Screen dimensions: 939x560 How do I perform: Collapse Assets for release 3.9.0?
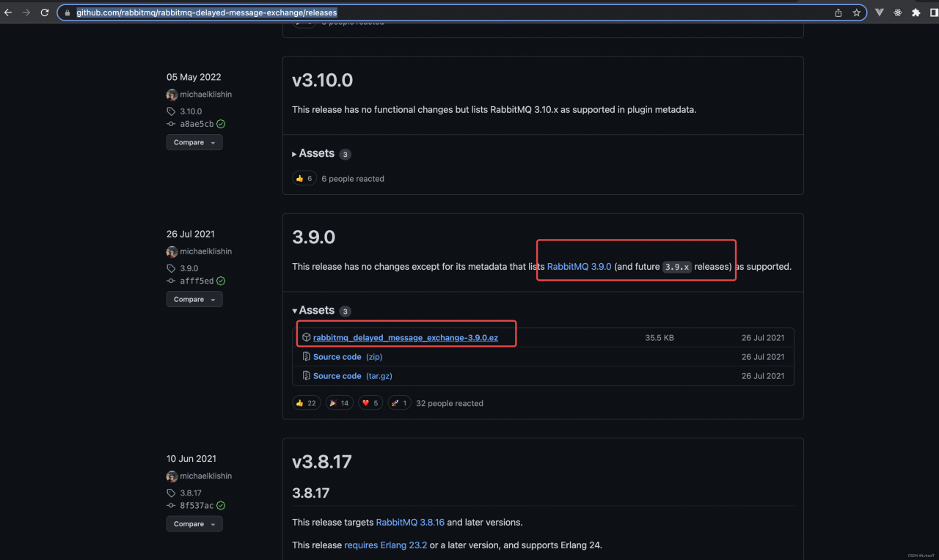click(321, 311)
